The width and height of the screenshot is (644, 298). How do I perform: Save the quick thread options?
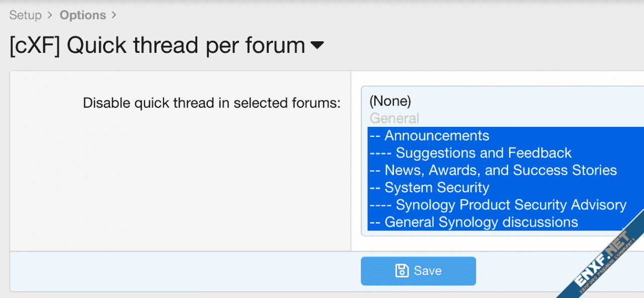click(x=418, y=271)
